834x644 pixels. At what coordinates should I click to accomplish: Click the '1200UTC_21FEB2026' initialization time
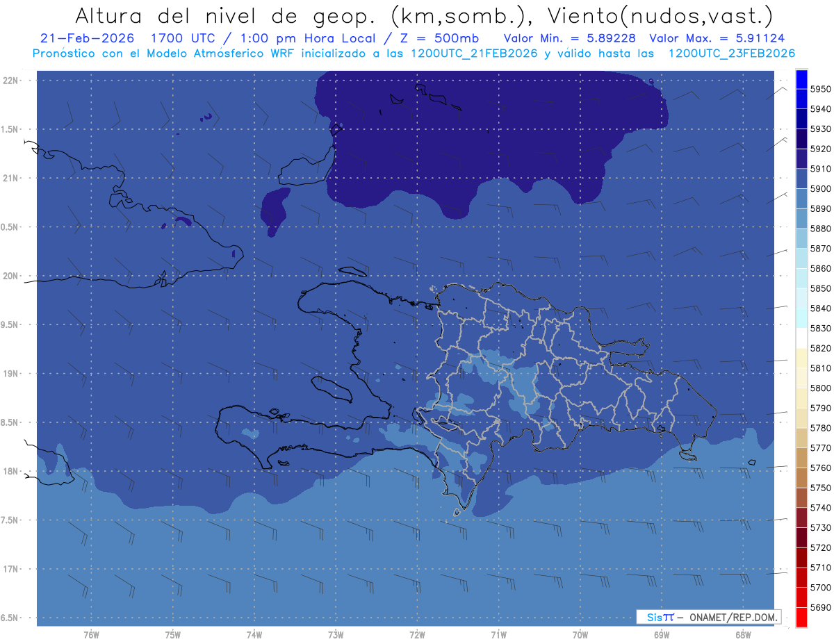474,53
